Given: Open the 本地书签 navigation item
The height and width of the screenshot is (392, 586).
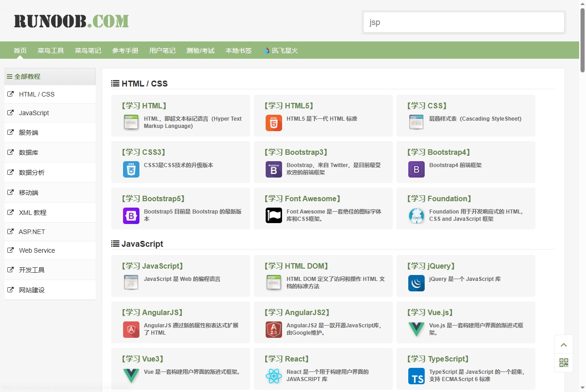Looking at the screenshot, I should click(x=238, y=51).
